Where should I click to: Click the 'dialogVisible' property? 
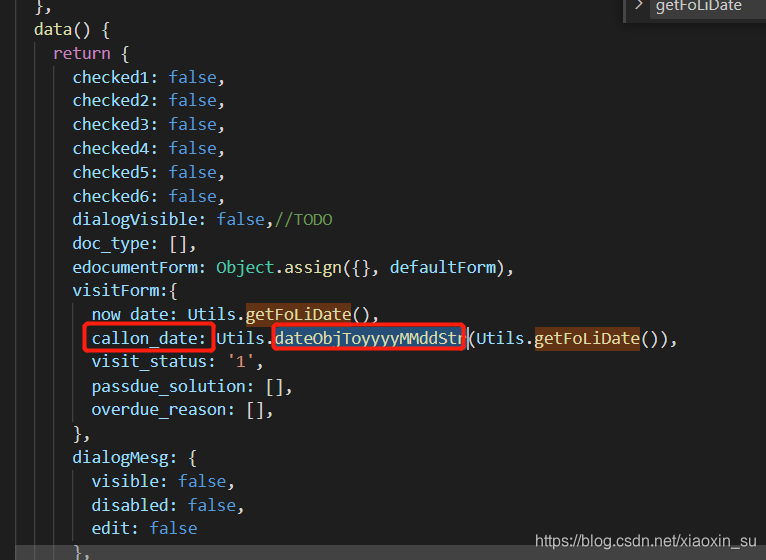[135, 220]
